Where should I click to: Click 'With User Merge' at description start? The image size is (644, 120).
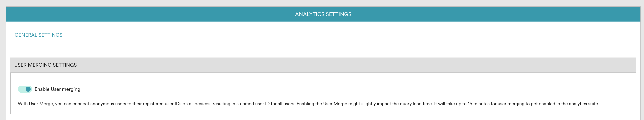pos(35,104)
